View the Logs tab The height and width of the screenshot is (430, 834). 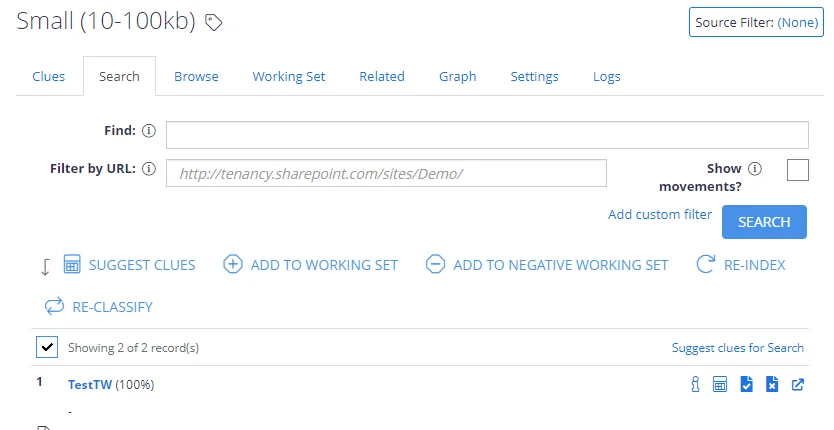pos(607,77)
